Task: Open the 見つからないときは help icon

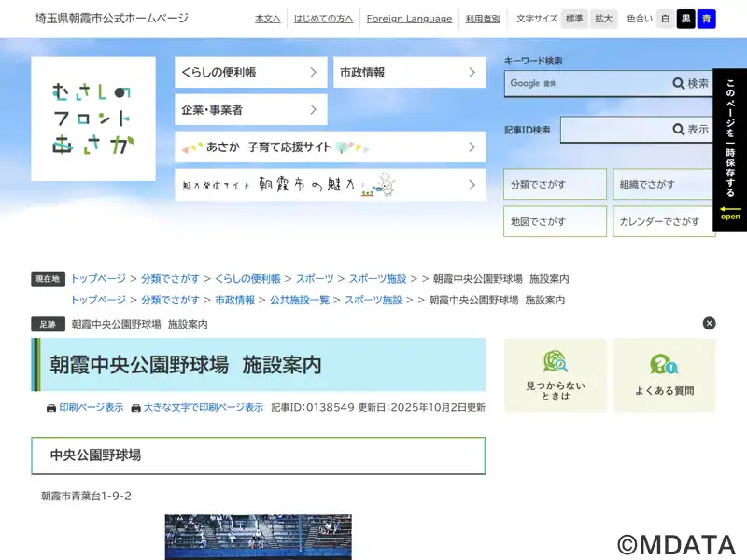Action: 555,375
